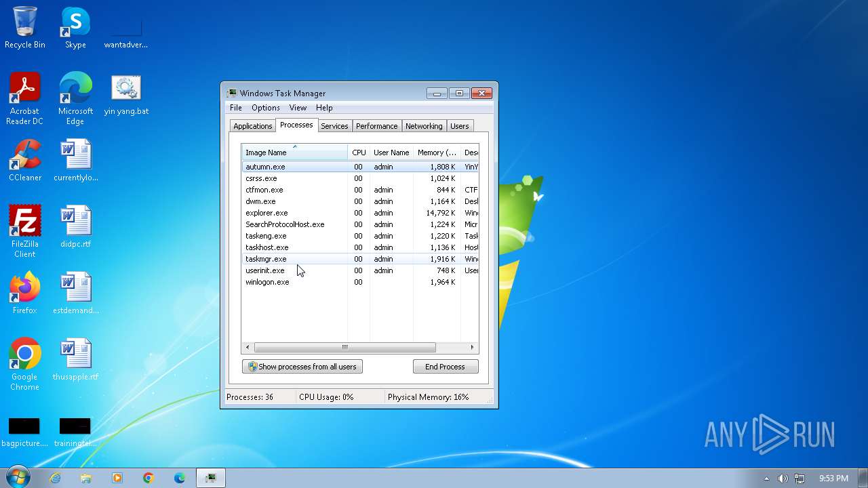Viewport: 868px width, 488px height.
Task: Open Chrome from the taskbar
Action: 149,478
